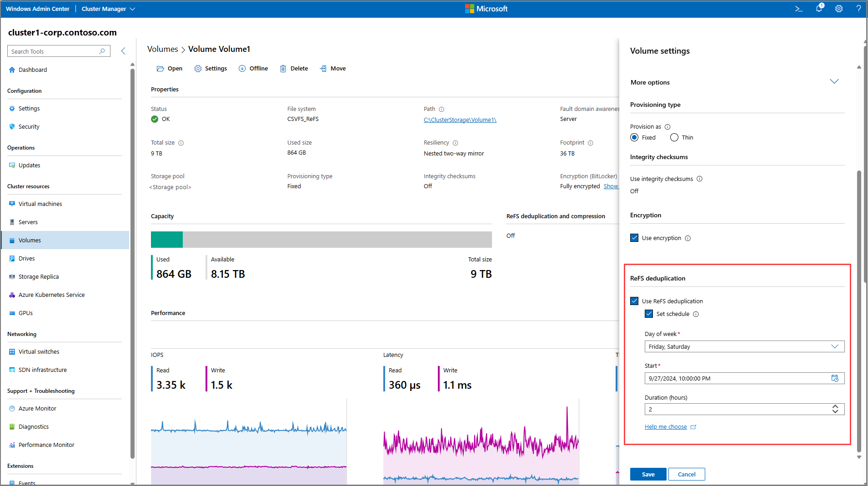Click the Save button
Viewport: 868px width, 486px height.
click(648, 474)
